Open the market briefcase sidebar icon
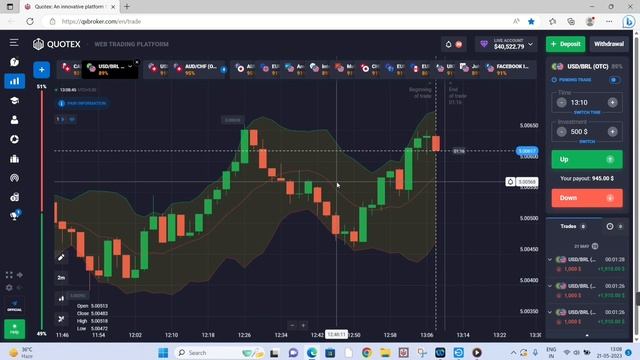The height and width of the screenshot is (360, 640). 14,159
